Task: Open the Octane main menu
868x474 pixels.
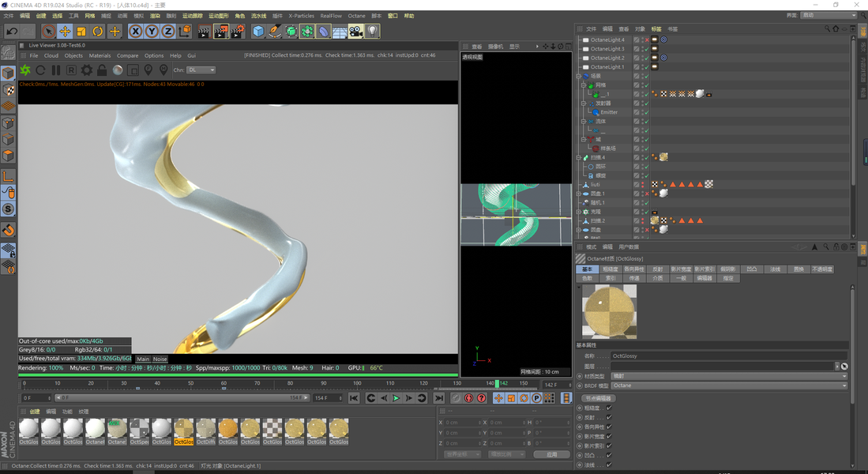Action: 356,16
